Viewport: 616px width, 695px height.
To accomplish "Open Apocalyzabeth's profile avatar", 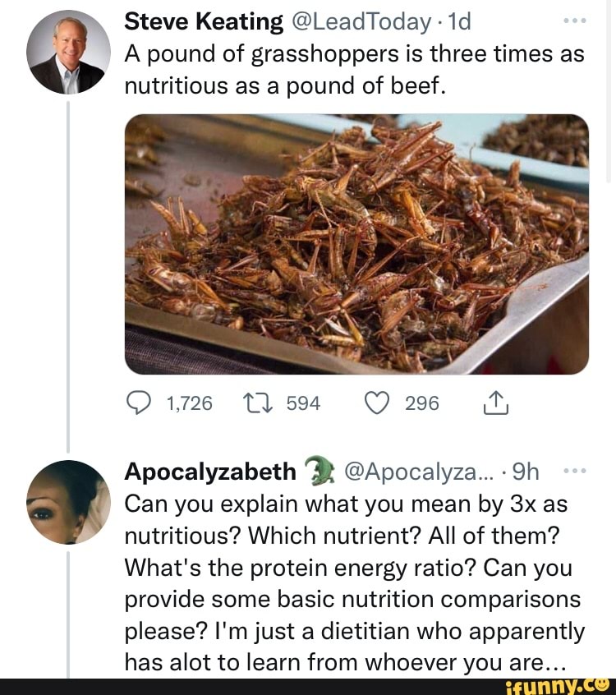I will pyautogui.click(x=67, y=501).
